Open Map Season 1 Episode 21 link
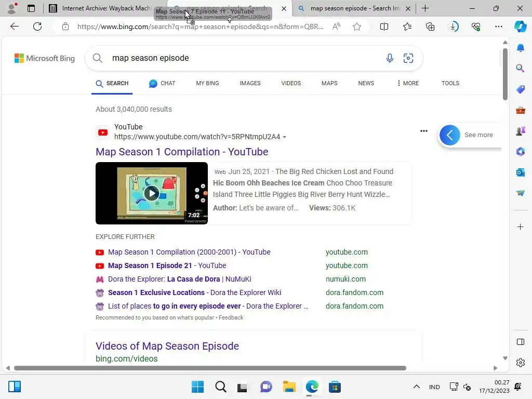The height and width of the screenshot is (399, 532). (x=167, y=265)
